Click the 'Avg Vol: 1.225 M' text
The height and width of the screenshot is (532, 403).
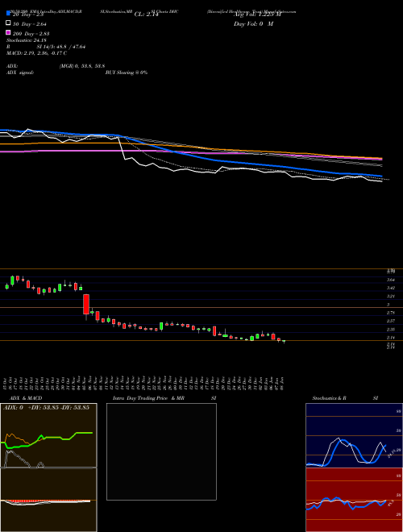[x=257, y=15]
